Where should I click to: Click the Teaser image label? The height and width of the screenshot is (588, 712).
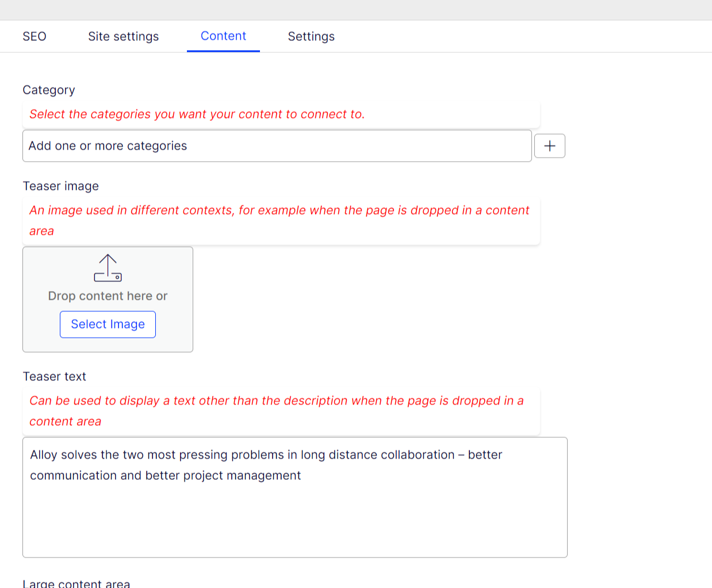tap(61, 186)
